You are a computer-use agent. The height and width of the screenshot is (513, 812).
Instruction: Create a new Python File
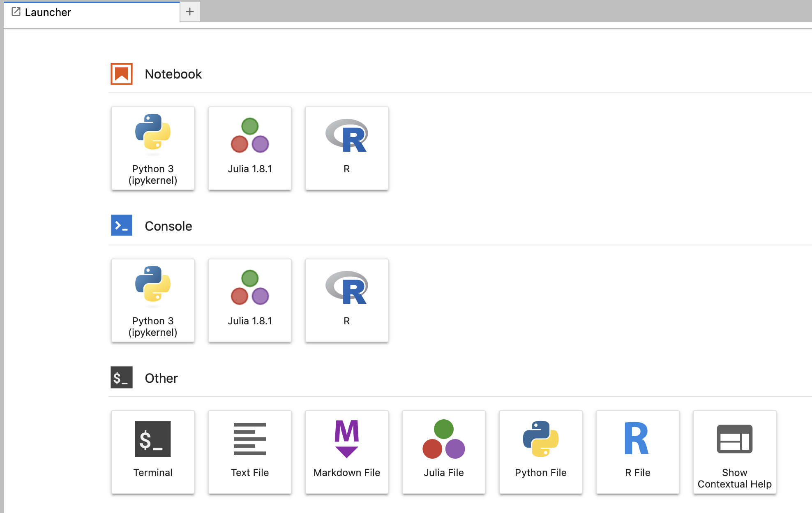(x=540, y=452)
